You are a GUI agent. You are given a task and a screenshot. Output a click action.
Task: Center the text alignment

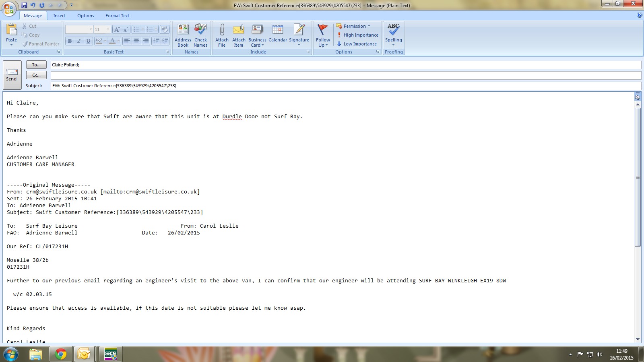tap(136, 41)
